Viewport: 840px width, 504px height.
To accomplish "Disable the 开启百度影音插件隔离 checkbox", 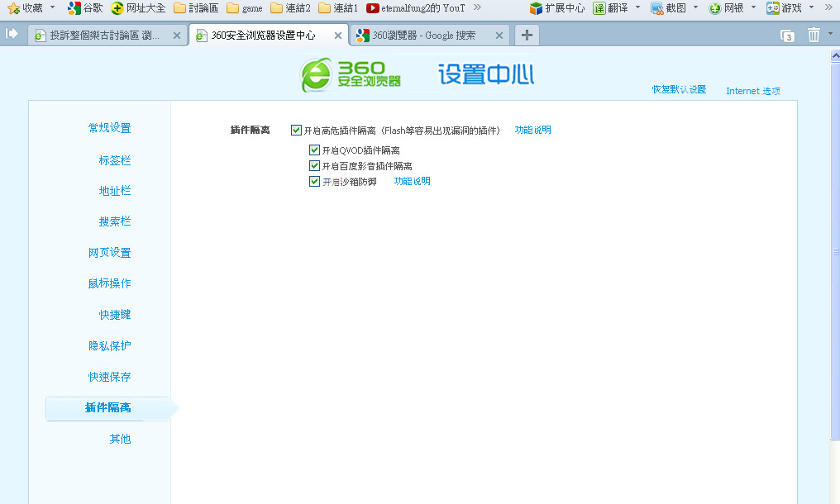I will [314, 166].
